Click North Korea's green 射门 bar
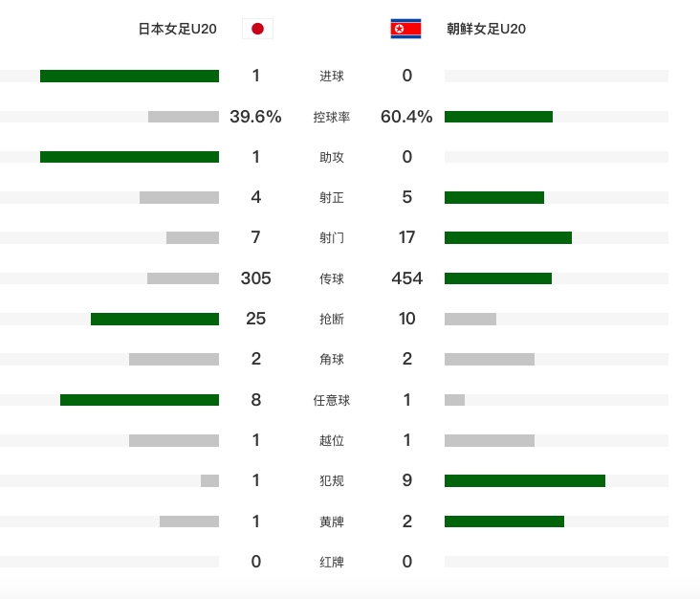 [x=508, y=238]
